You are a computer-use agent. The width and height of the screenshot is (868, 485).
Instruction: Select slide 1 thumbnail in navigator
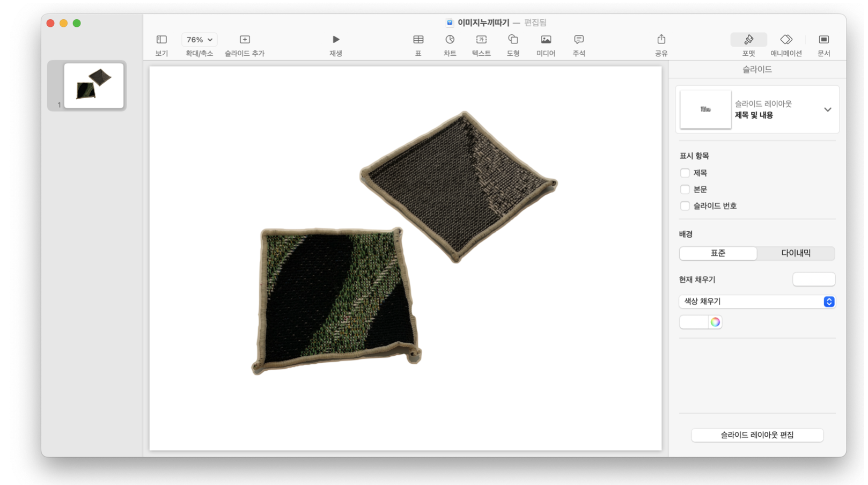[94, 86]
